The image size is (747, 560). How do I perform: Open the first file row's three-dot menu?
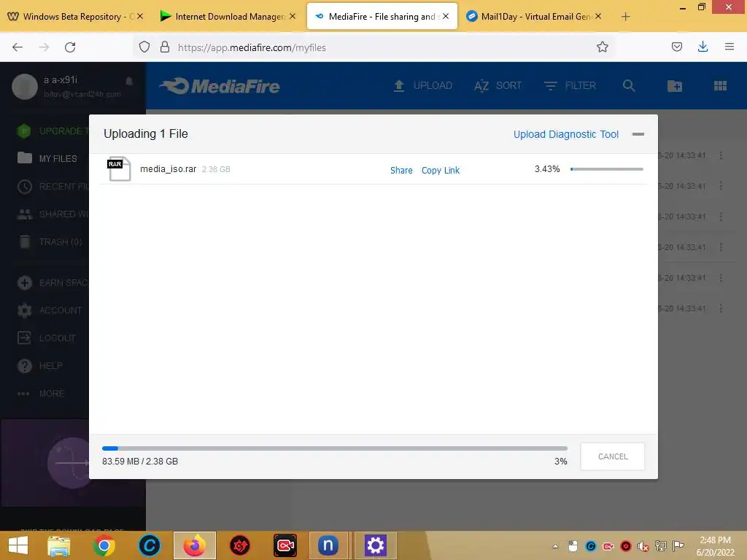[x=721, y=155]
